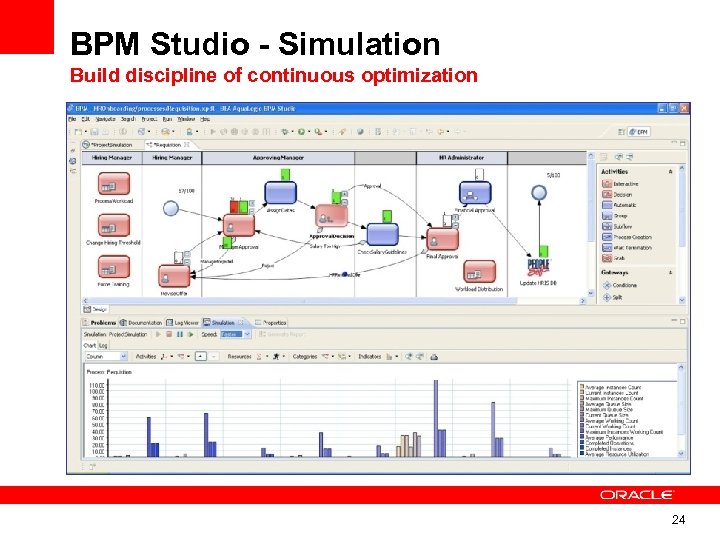Select the Subflow activity in palette
Screen dimensions: 720x540
617,226
